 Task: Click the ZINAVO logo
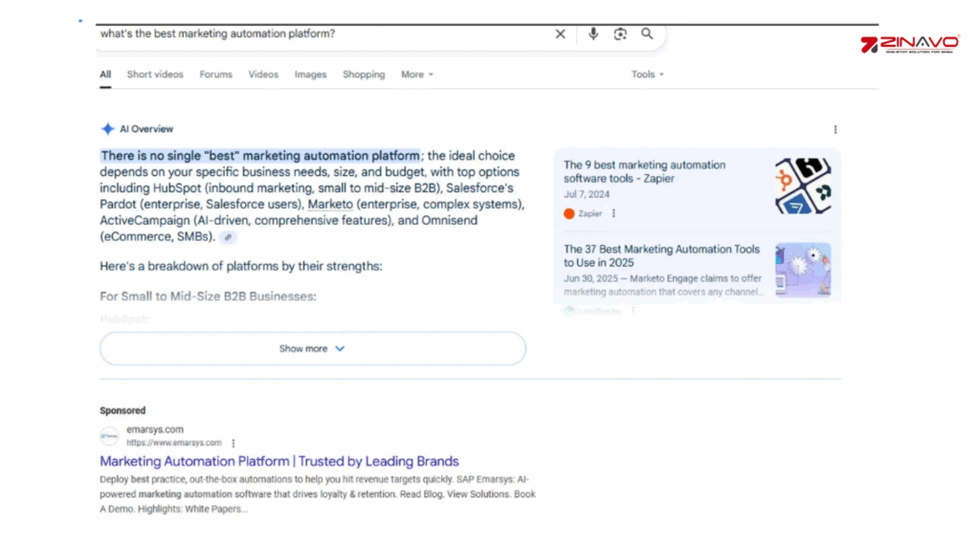tap(909, 45)
